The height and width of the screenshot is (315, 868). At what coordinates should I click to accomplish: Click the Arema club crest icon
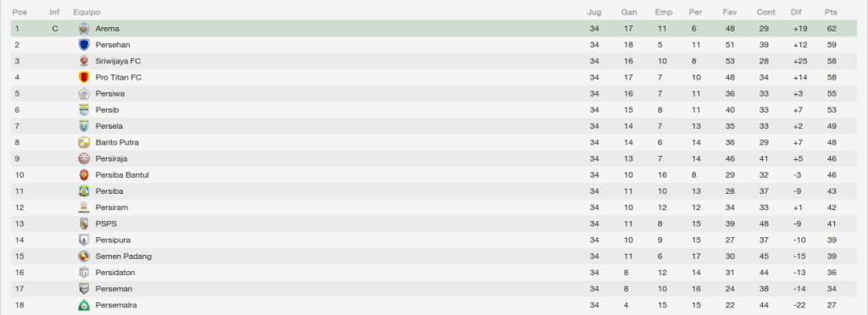84,28
